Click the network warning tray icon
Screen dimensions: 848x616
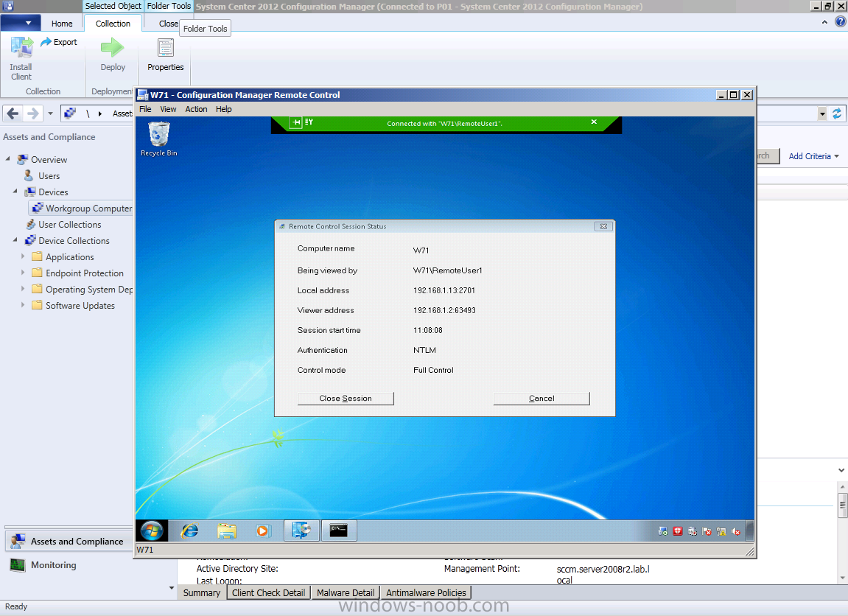[721, 531]
